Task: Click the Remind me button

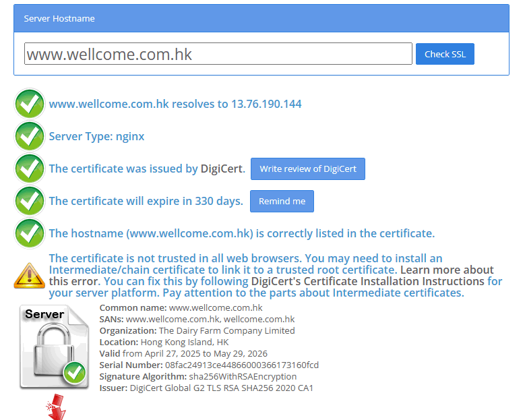Action: 282,202
